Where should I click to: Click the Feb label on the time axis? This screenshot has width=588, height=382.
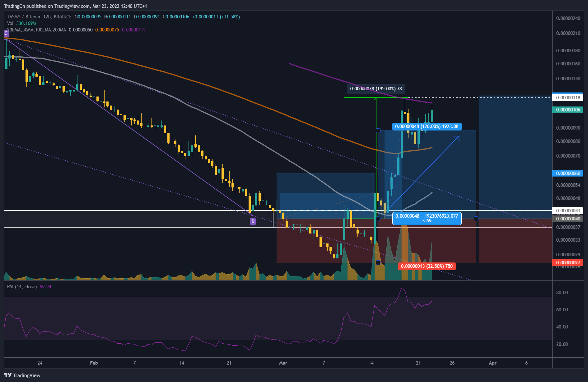tap(94, 363)
